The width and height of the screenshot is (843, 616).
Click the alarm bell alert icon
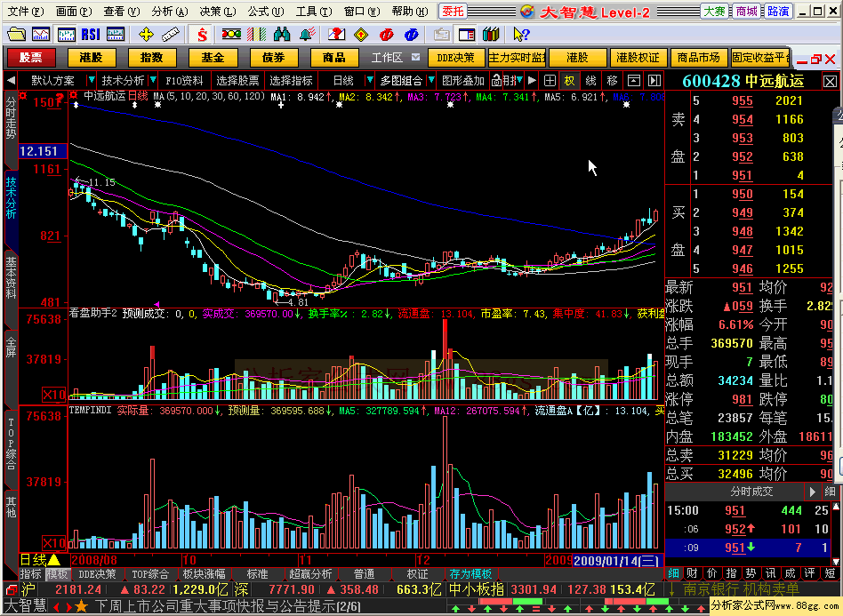308,35
